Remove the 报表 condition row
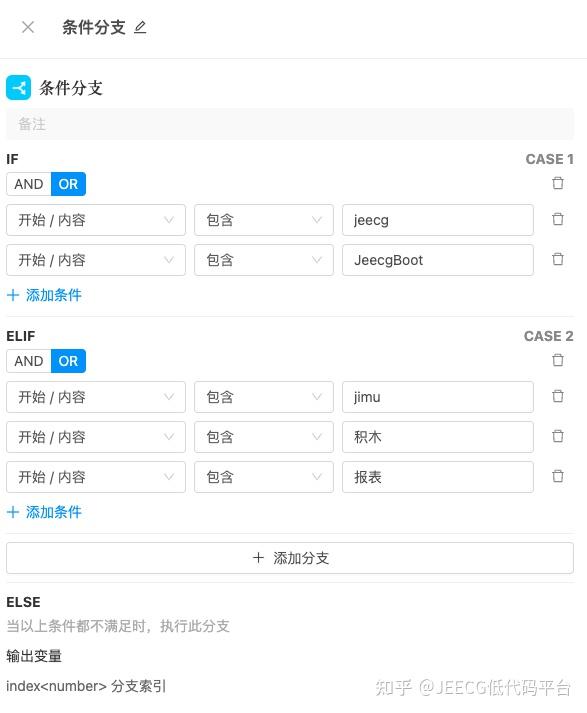587x713 pixels. click(557, 477)
